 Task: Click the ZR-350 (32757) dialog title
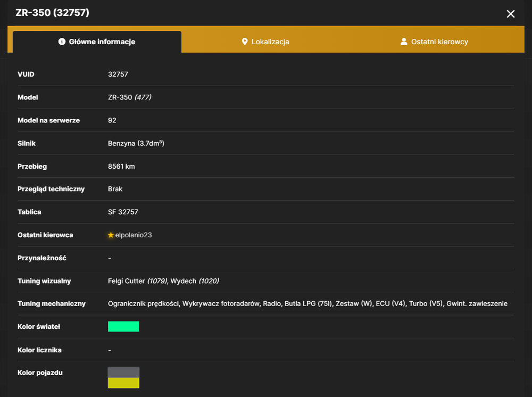tap(52, 13)
